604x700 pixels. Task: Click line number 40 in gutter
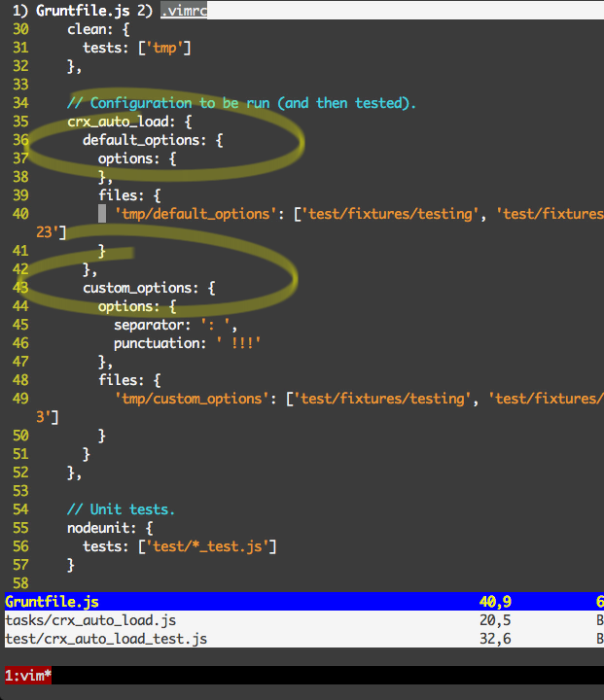(x=20, y=213)
